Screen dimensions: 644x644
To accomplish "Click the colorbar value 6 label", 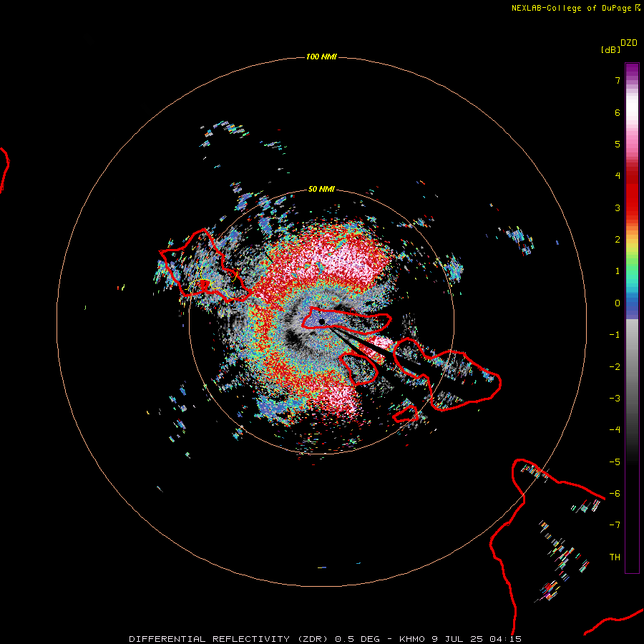I will pyautogui.click(x=618, y=112).
